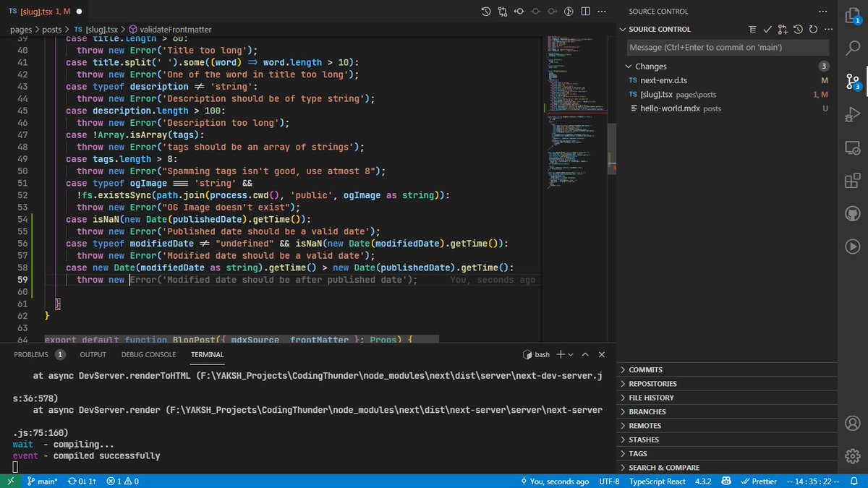Select the [slug].tsx editor tab
This screenshot has height=488, width=868.
(x=46, y=12)
